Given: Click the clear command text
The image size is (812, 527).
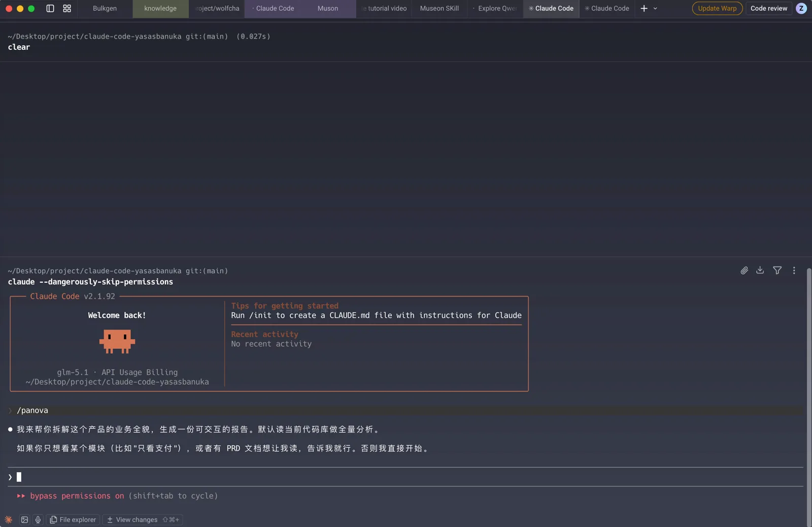Looking at the screenshot, I should (19, 47).
